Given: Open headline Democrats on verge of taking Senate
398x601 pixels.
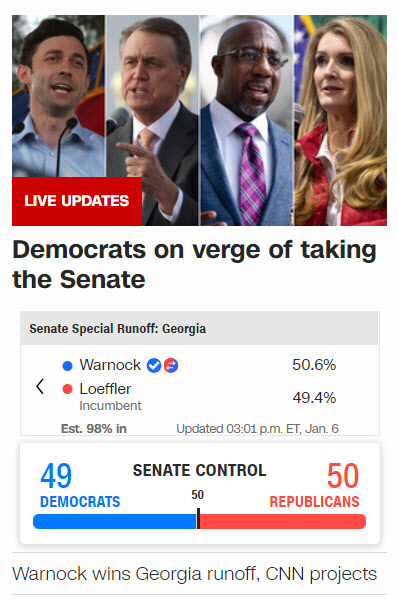Looking at the screenshot, I should [x=194, y=264].
